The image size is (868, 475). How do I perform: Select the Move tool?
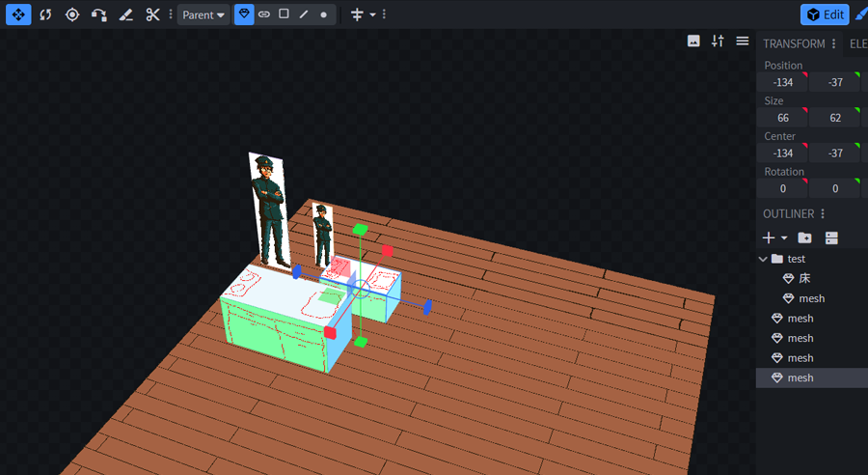click(x=18, y=14)
